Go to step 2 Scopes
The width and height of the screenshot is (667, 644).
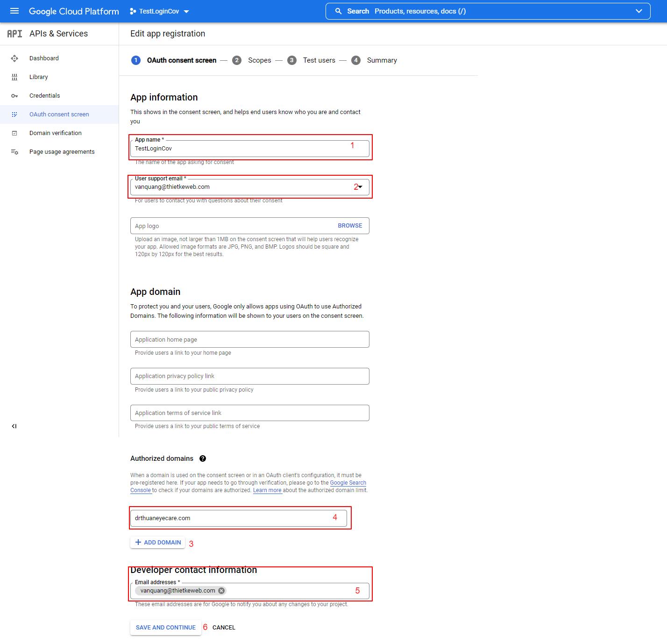pos(252,60)
